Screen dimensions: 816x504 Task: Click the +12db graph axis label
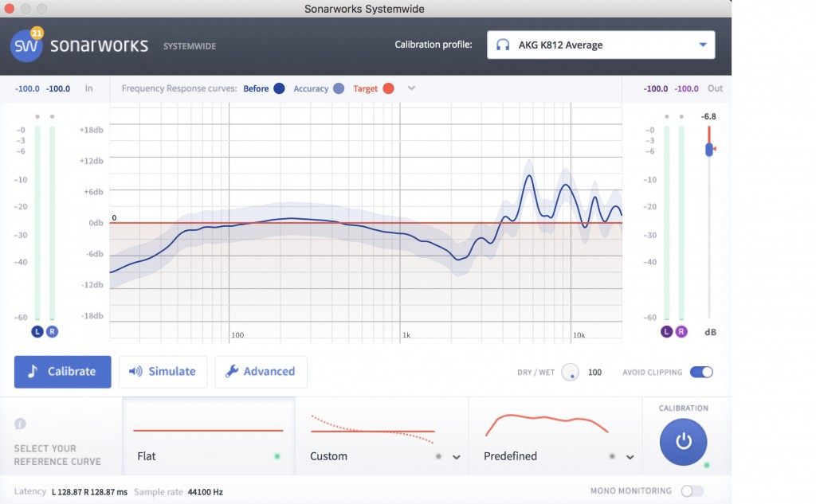[91, 162]
